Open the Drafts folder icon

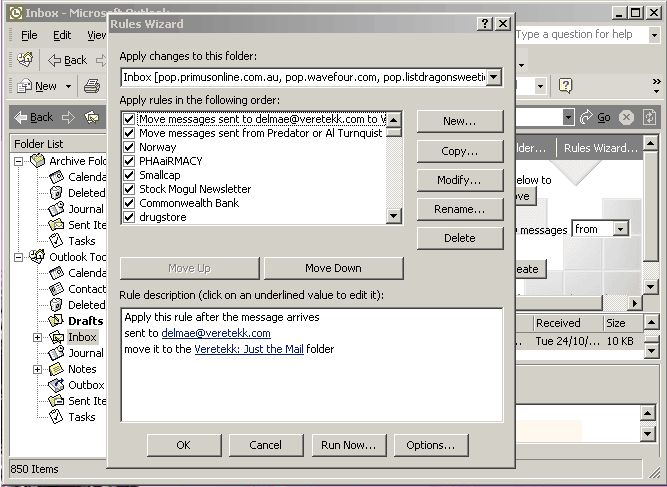(56, 321)
